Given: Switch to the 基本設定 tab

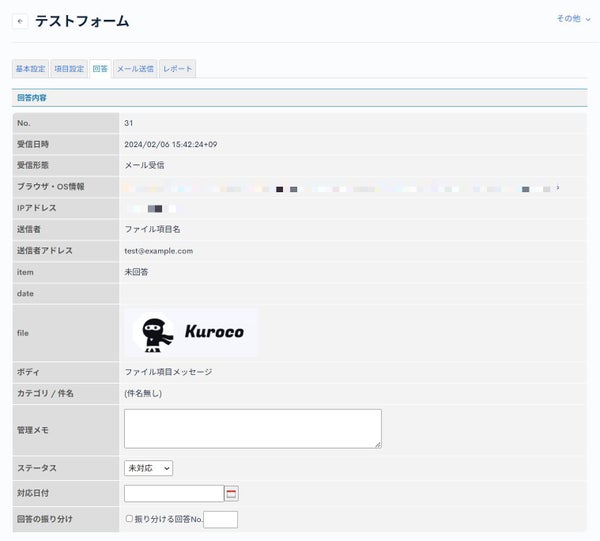Looking at the screenshot, I should pos(31,69).
